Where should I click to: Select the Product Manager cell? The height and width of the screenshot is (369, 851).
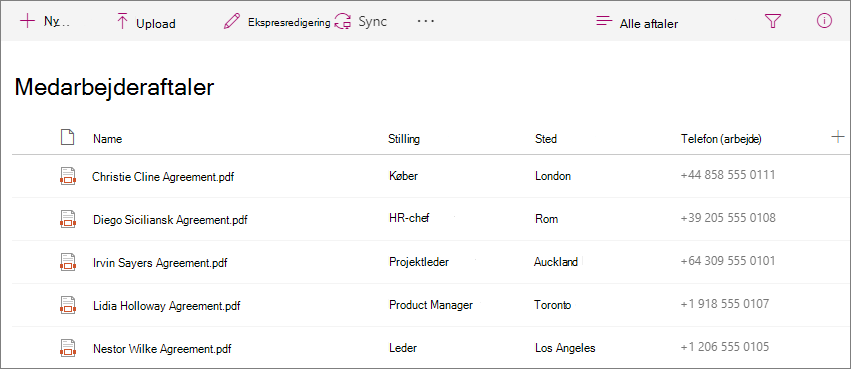click(x=431, y=304)
